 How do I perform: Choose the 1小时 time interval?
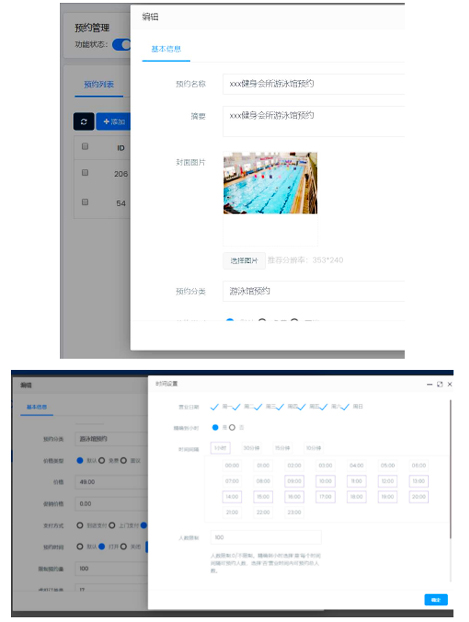tap(220, 448)
